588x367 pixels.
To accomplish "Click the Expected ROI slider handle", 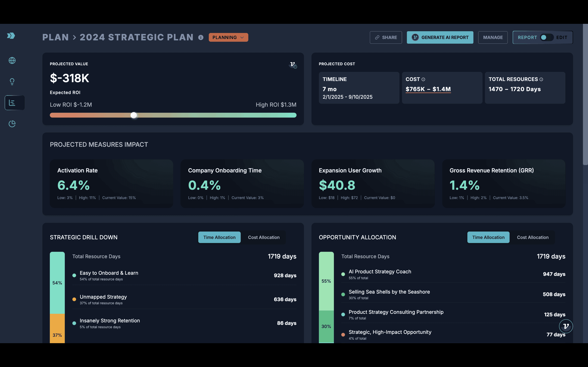I will point(133,115).
